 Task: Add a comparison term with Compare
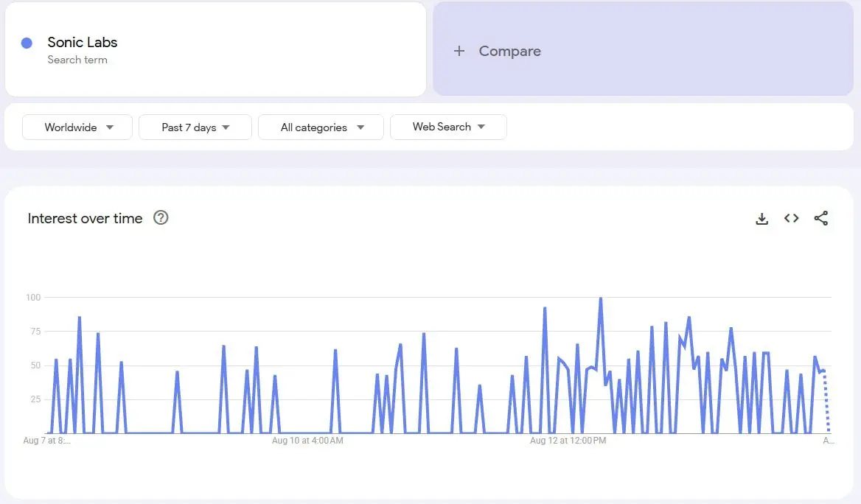click(x=643, y=49)
